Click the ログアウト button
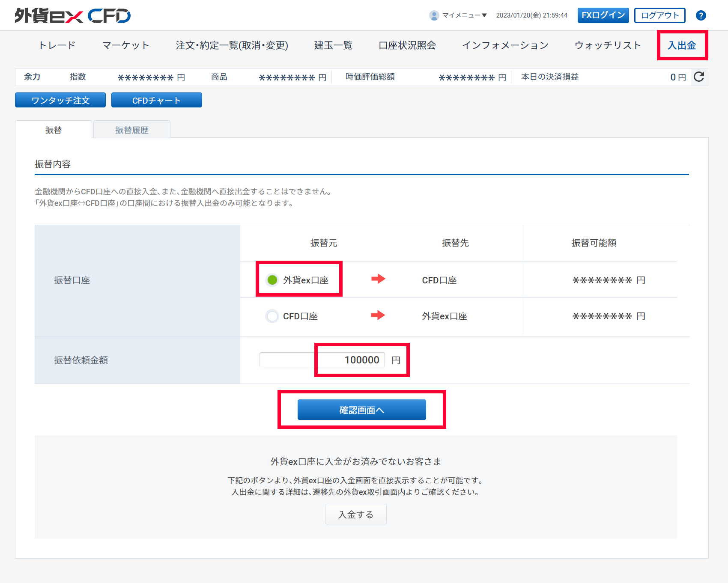Viewport: 728px width, 583px height. (x=659, y=15)
